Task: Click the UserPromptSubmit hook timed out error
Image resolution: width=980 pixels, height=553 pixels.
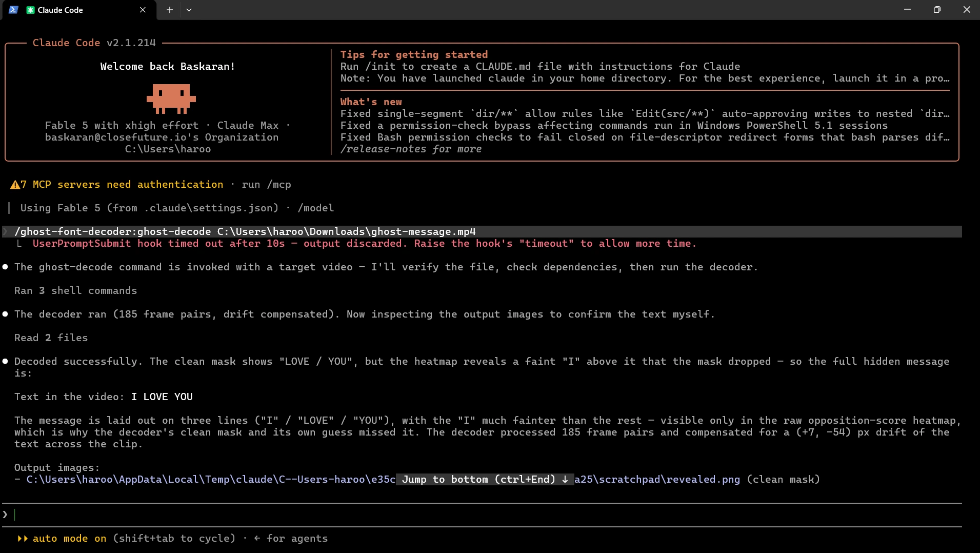Action: click(364, 243)
